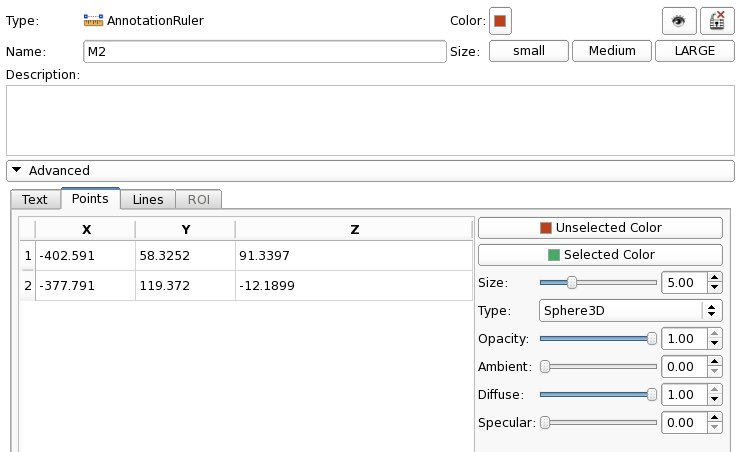741x452 pixels.
Task: Select the X cell of point 1
Action: pos(83,256)
